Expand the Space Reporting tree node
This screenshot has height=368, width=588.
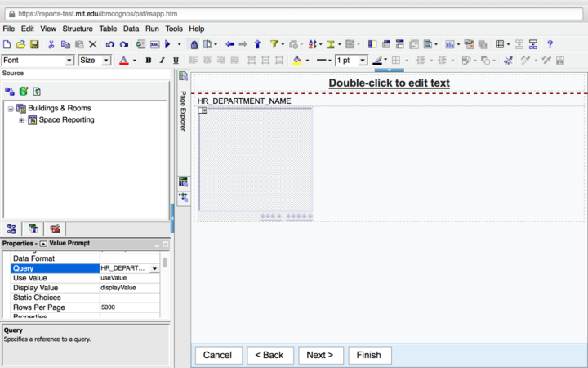tap(22, 120)
